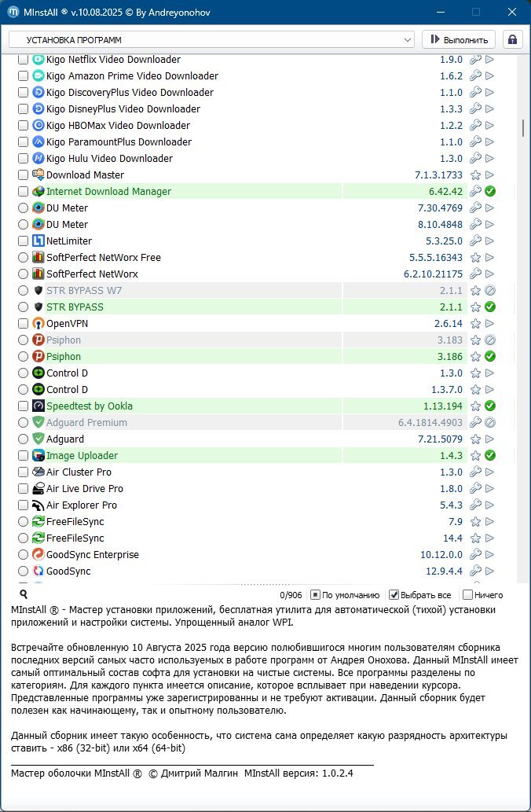Click play arrow in NetLimiter row
The image size is (531, 812).
pyautogui.click(x=489, y=241)
